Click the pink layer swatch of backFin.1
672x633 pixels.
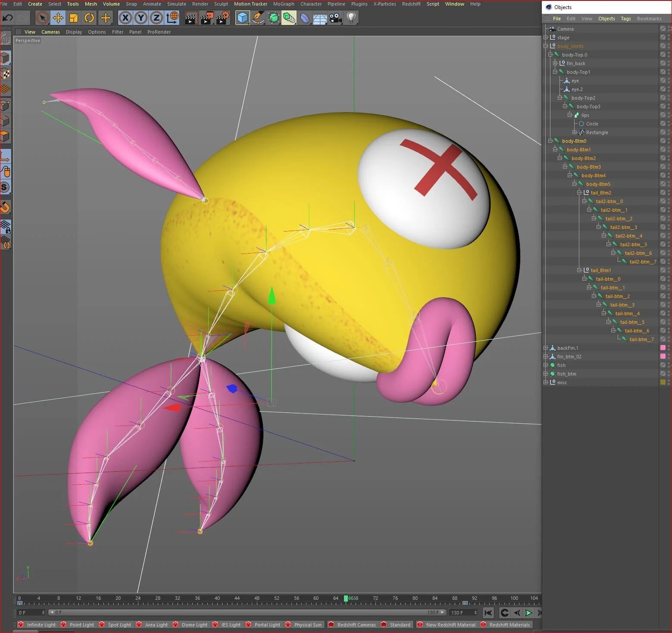point(663,348)
